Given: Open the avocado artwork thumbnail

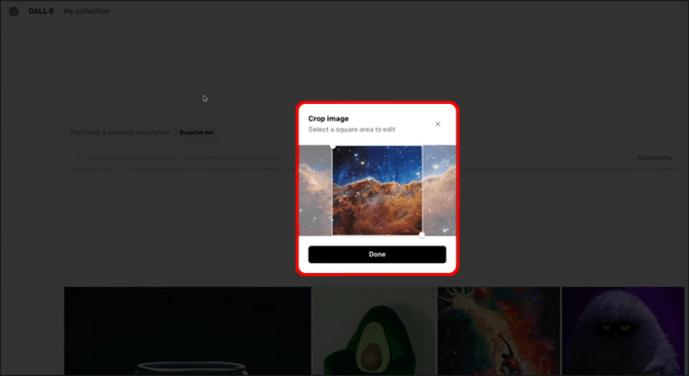Looking at the screenshot, I should [x=374, y=331].
